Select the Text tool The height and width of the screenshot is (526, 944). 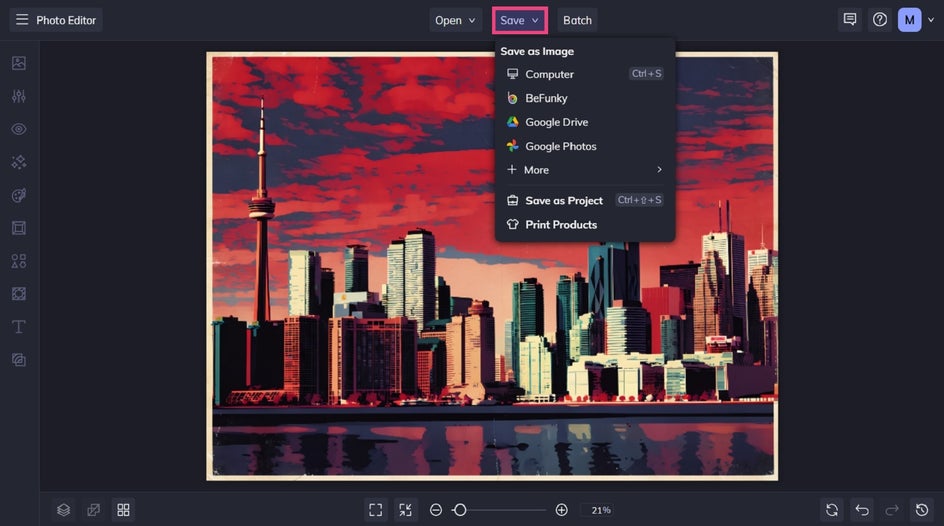19,327
